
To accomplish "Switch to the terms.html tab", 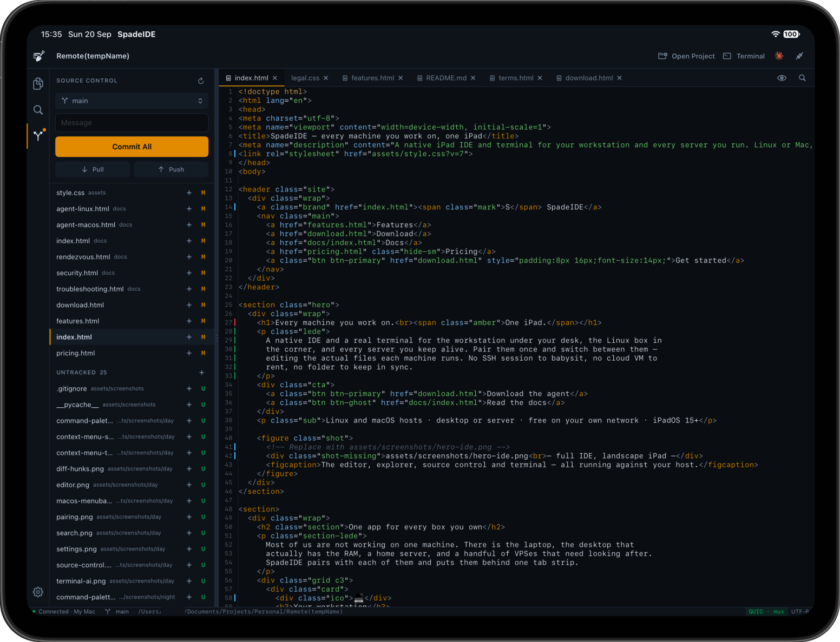I will pyautogui.click(x=515, y=78).
